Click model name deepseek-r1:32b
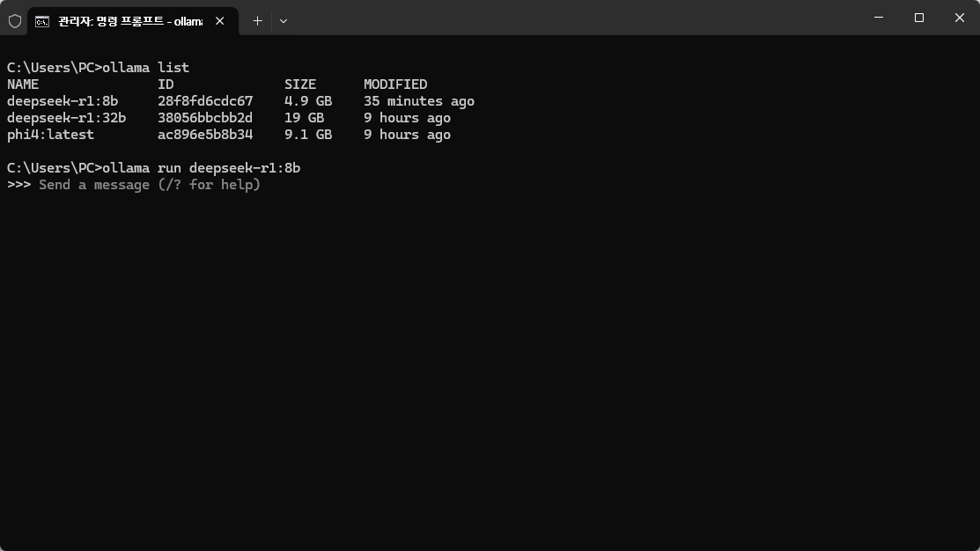The height and width of the screenshot is (551, 980). click(x=66, y=118)
